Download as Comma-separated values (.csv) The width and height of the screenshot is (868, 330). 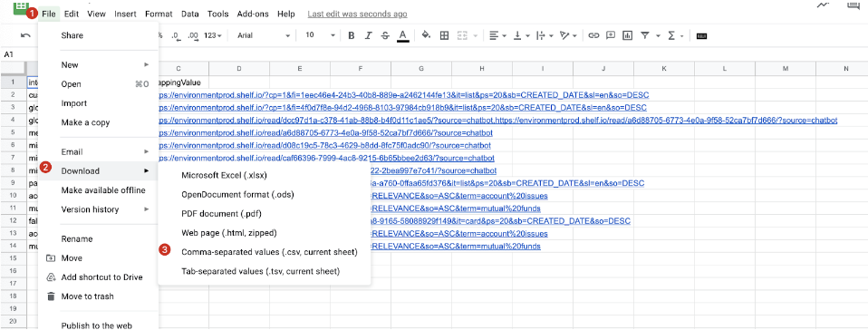pyautogui.click(x=265, y=252)
